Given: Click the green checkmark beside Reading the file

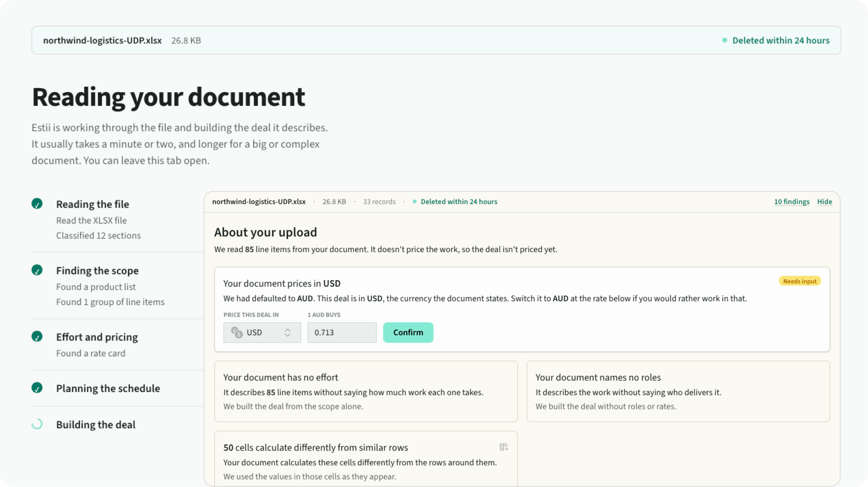Looking at the screenshot, I should (37, 204).
